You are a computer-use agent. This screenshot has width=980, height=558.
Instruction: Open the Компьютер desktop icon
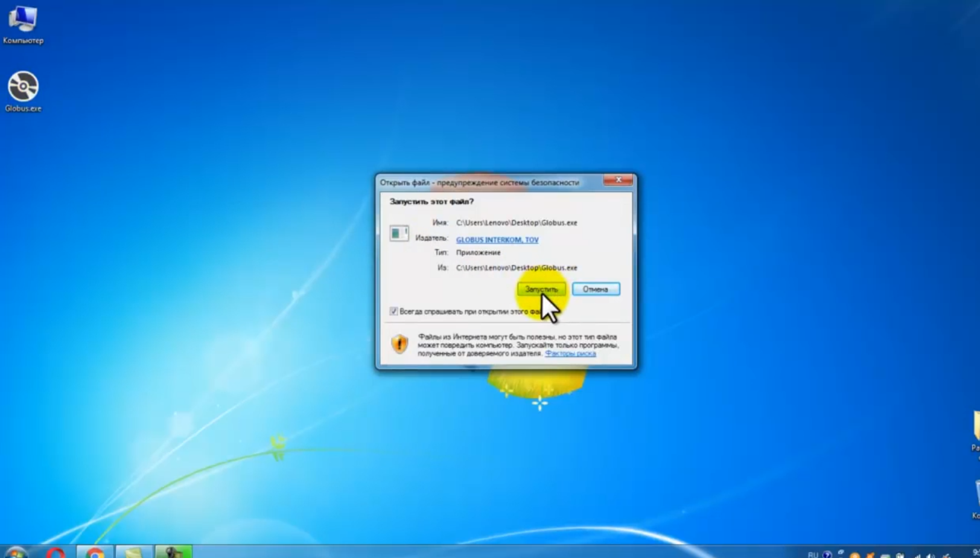(23, 24)
